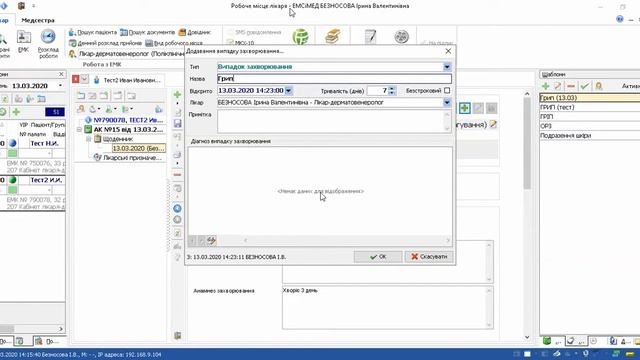The width and height of the screenshot is (640, 360).
Task: Select tree node №790078, ТЕСТ2
Action: pos(128,120)
